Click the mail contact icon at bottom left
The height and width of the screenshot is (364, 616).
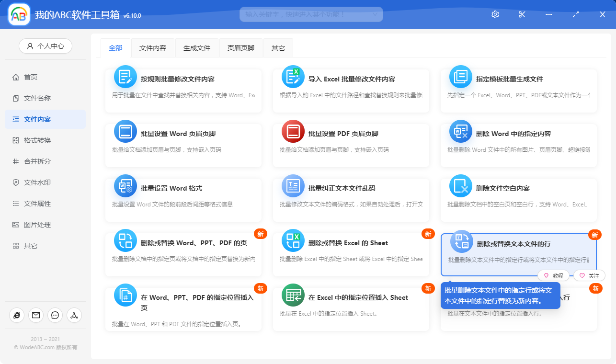click(x=35, y=315)
